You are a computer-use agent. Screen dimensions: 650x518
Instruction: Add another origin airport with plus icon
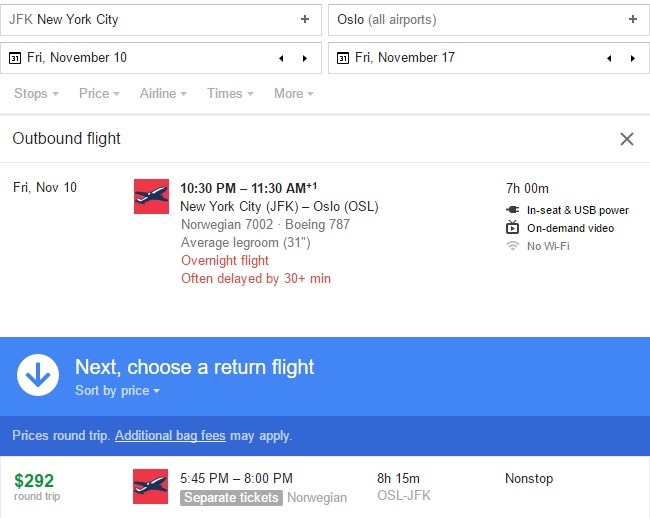pos(305,19)
